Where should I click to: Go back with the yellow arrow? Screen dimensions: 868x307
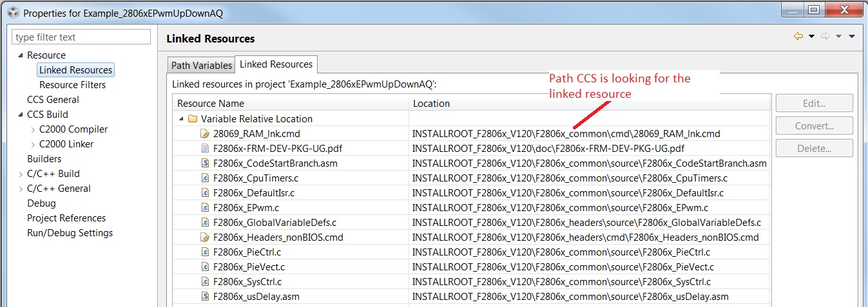pyautogui.click(x=798, y=37)
